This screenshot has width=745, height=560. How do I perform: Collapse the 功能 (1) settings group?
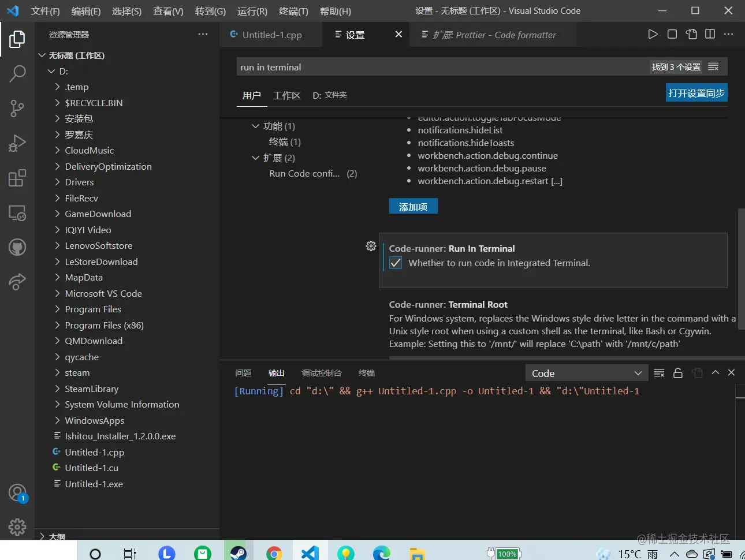(x=256, y=126)
